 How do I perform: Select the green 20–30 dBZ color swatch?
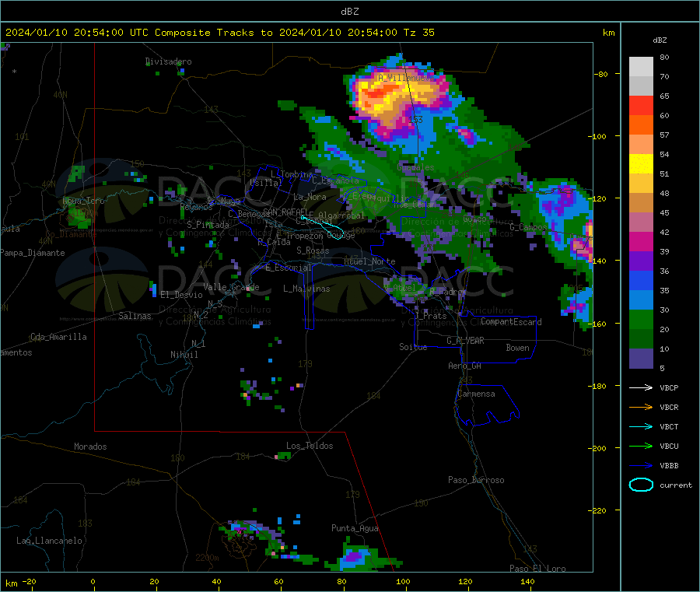click(641, 319)
